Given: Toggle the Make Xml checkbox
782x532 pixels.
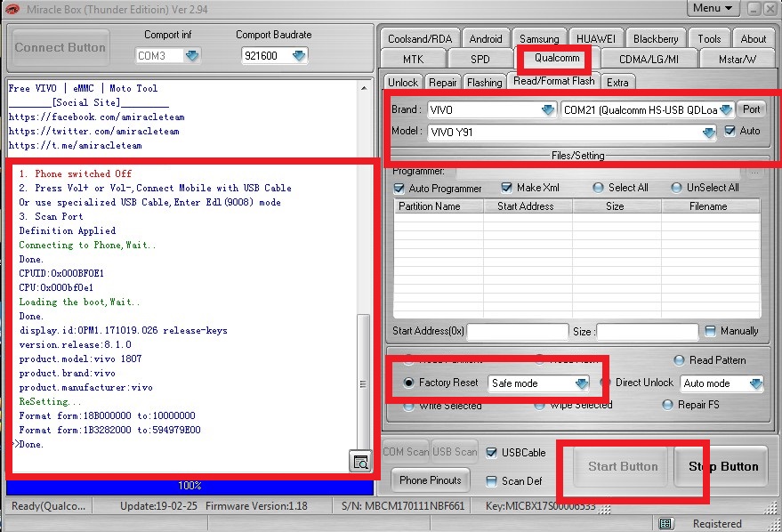Looking at the screenshot, I should click(x=506, y=188).
